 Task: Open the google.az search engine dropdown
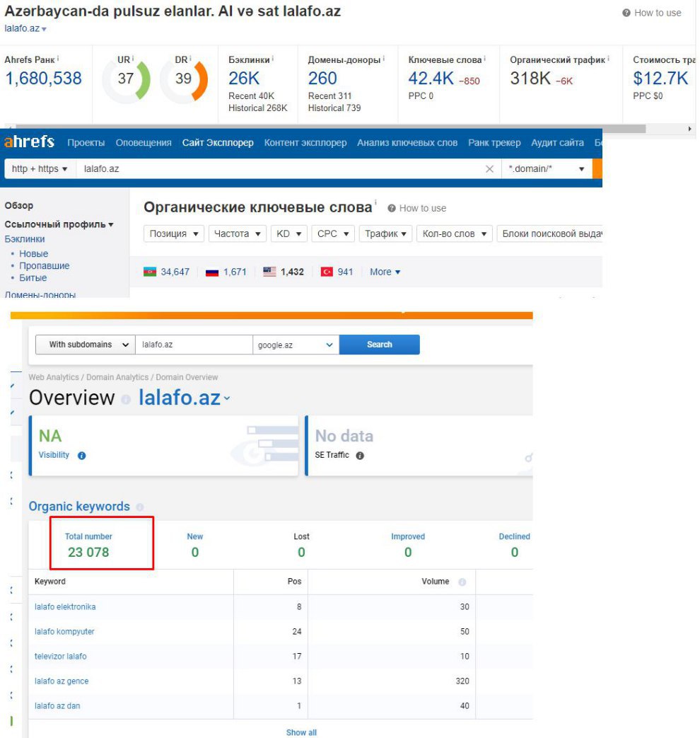(296, 345)
